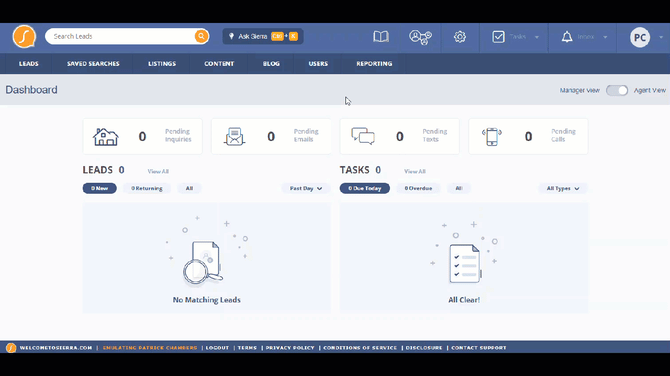Open the Past Day dropdown
Image resolution: width=670 pixels, height=376 pixels.
click(306, 188)
